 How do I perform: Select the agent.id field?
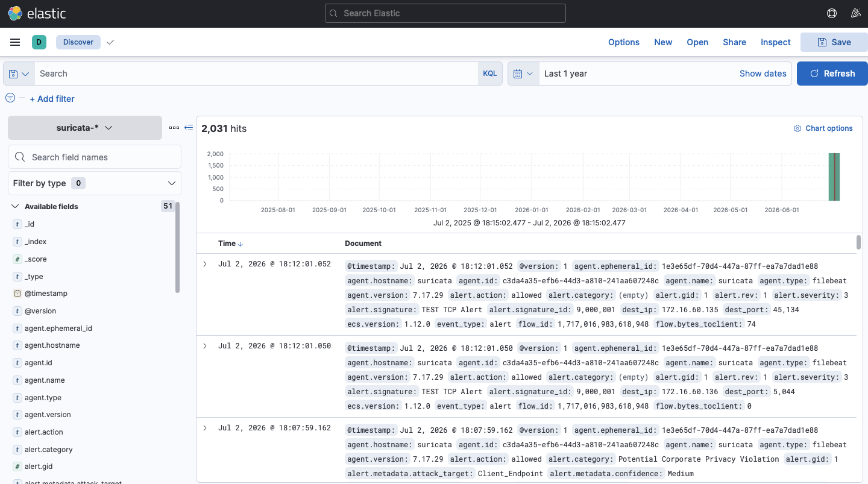(x=39, y=363)
